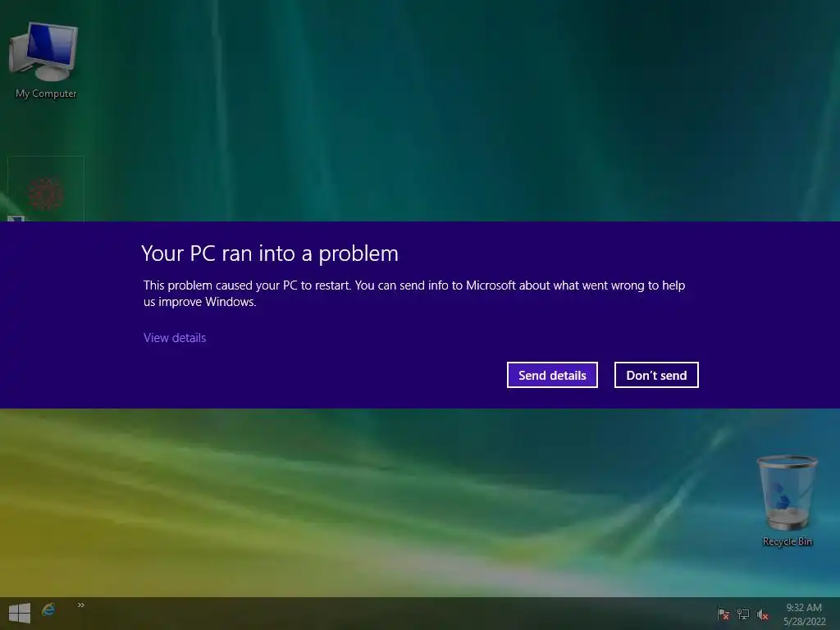The image size is (840, 630).
Task: Click the View details link
Action: pos(175,337)
